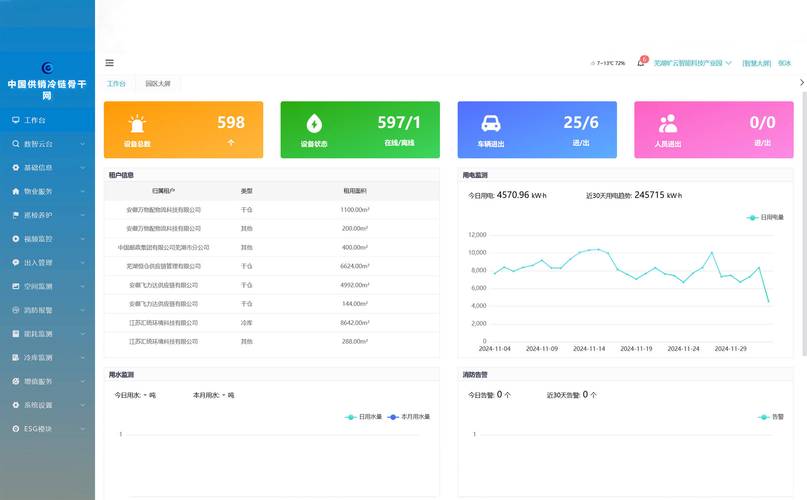Expand 冷库监测 using its chevron
The height and width of the screenshot is (500, 807).
82,357
